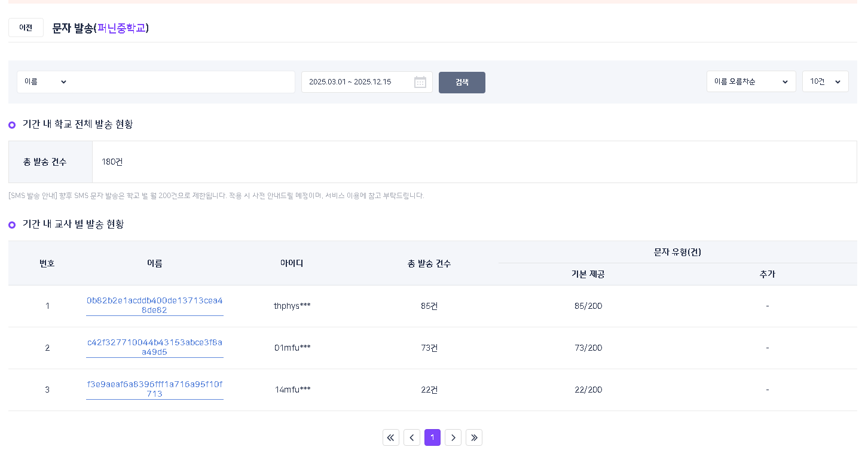Select page 1 in pagination
The height and width of the screenshot is (456, 868).
(x=432, y=437)
